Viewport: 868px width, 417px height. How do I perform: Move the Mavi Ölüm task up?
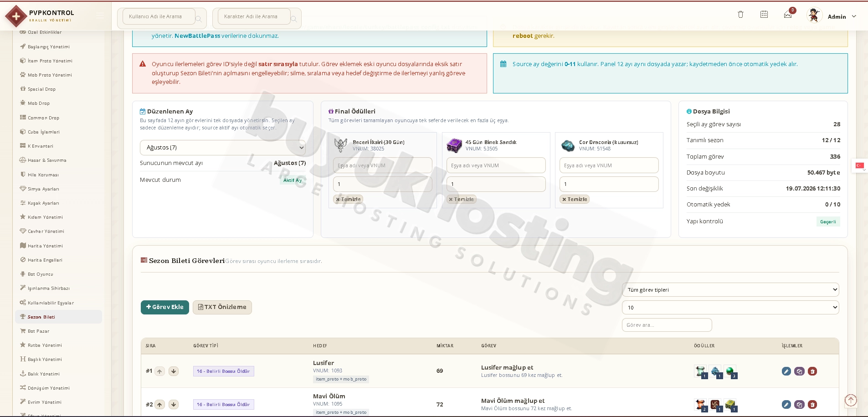point(159,404)
